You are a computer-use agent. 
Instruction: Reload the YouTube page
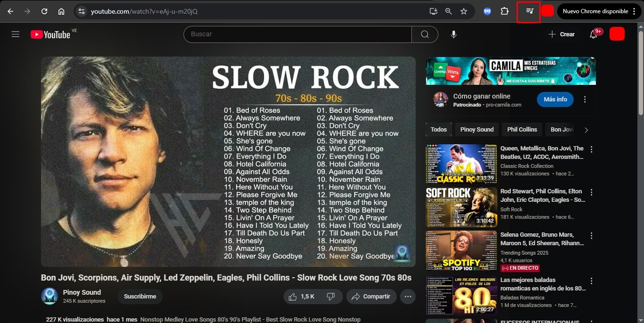pyautogui.click(x=44, y=11)
